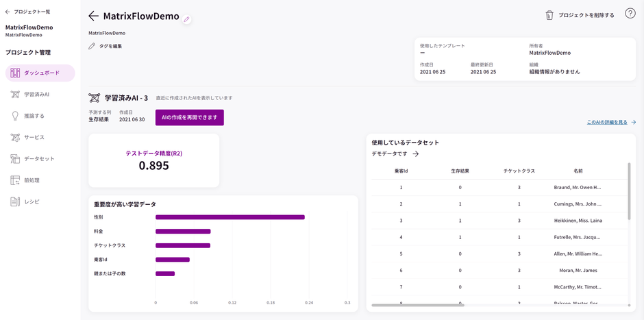Select the ダッシュボード menu item
644x320 pixels.
(x=41, y=73)
